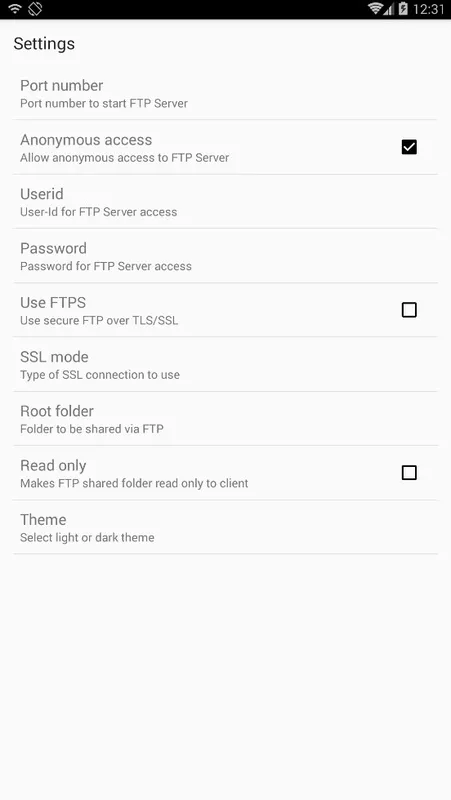Image resolution: width=451 pixels, height=800 pixels.
Task: Enable the Use FTPS checkbox
Action: point(409,310)
